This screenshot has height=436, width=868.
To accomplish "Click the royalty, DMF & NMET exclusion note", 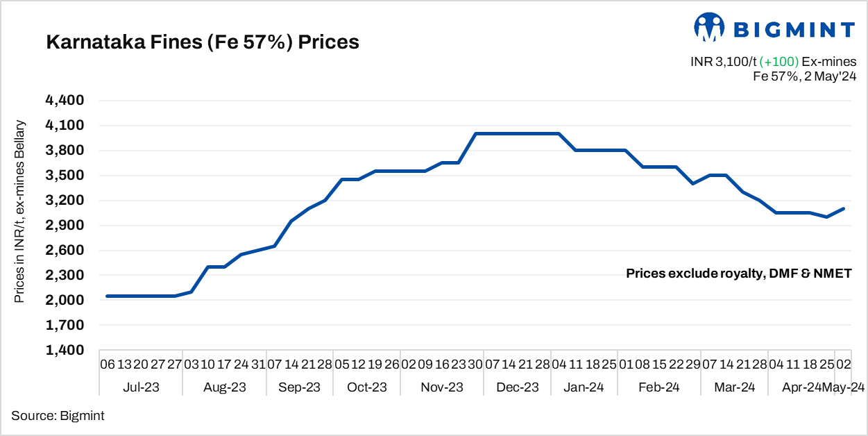I will click(738, 274).
